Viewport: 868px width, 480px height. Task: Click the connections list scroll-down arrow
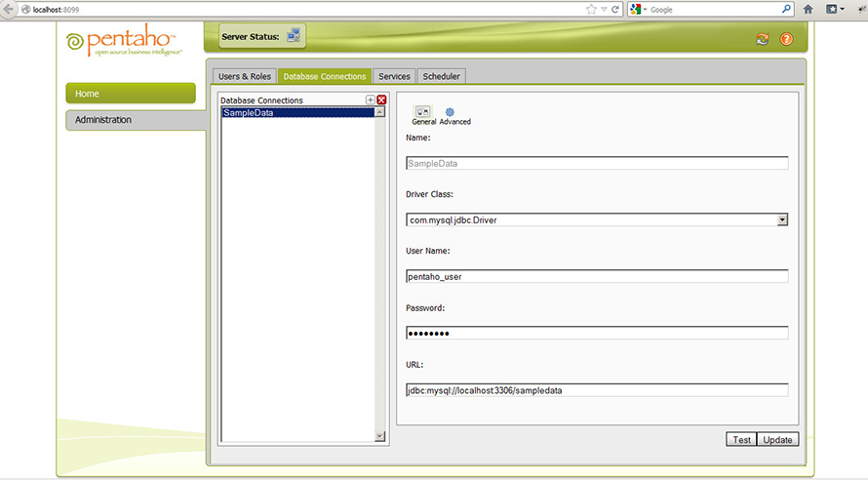379,436
